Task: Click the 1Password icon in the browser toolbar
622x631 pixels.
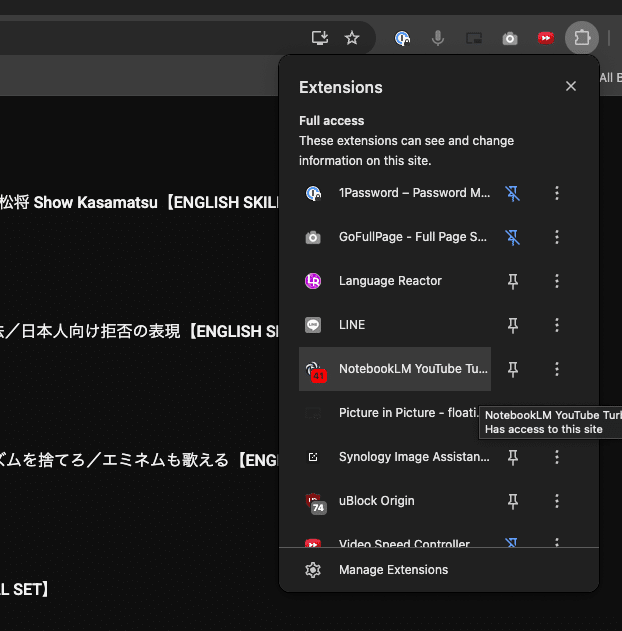Action: (403, 38)
